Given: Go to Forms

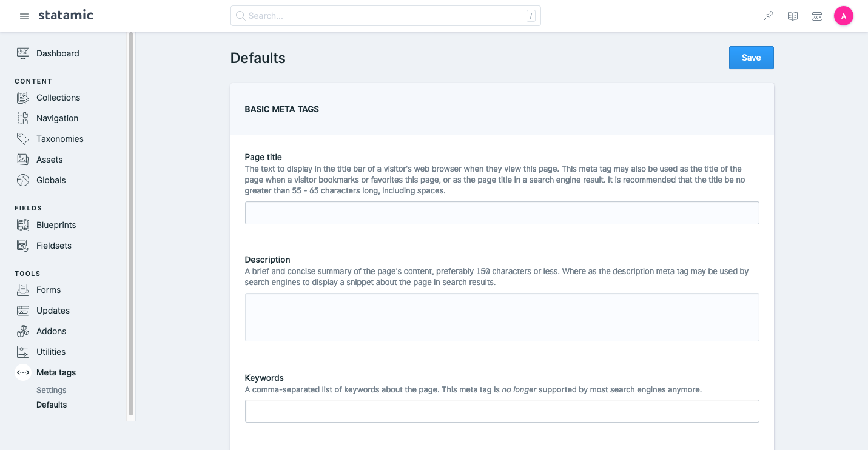Looking at the screenshot, I should click(x=49, y=290).
